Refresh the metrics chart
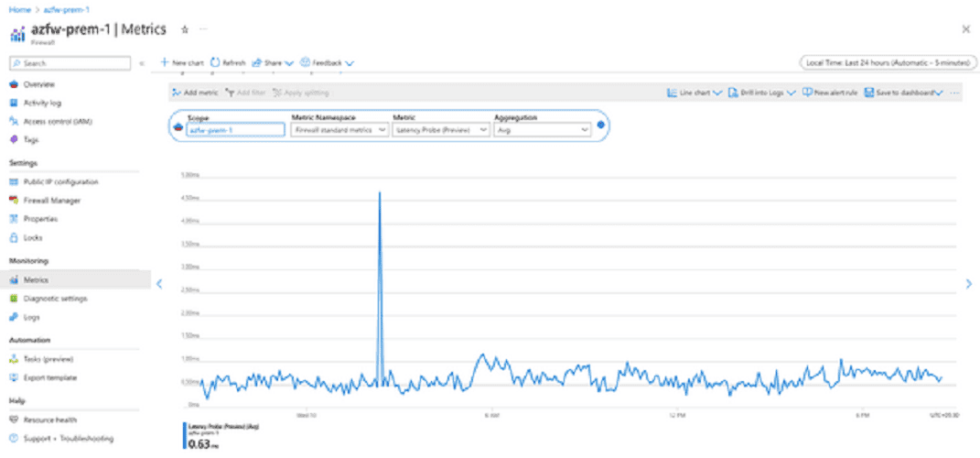The image size is (980, 458). point(228,62)
